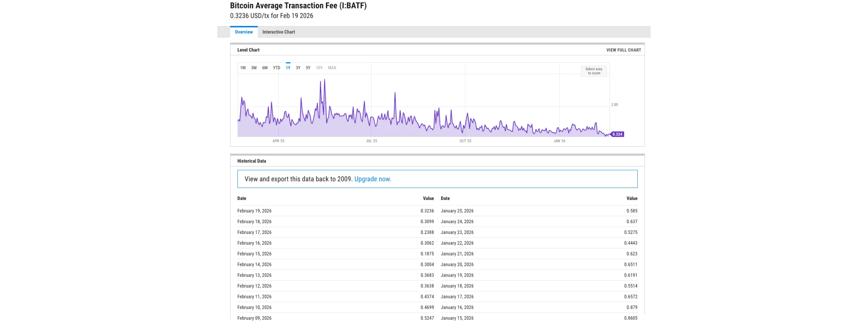
Task: Click the left Date column header
Action: (242, 198)
